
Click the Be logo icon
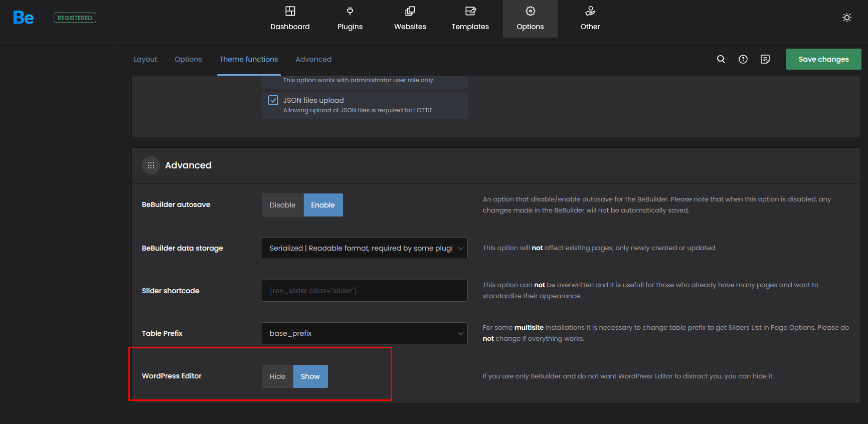coord(24,18)
